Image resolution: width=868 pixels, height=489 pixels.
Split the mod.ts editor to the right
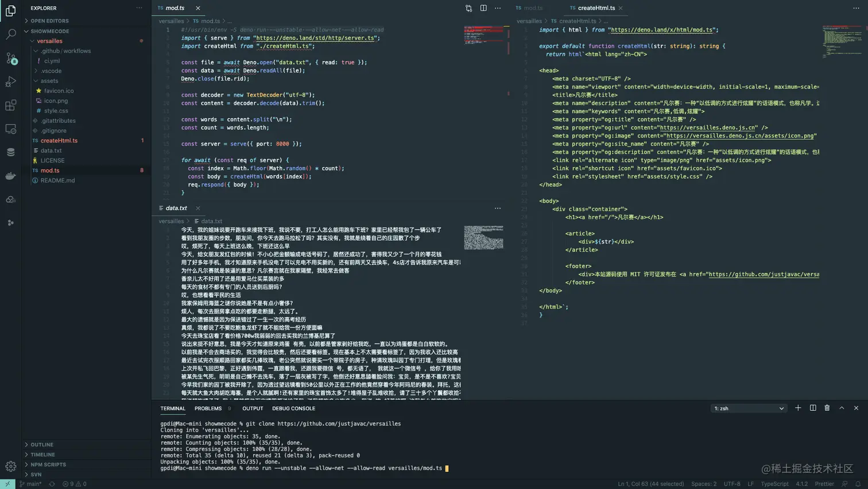[483, 8]
